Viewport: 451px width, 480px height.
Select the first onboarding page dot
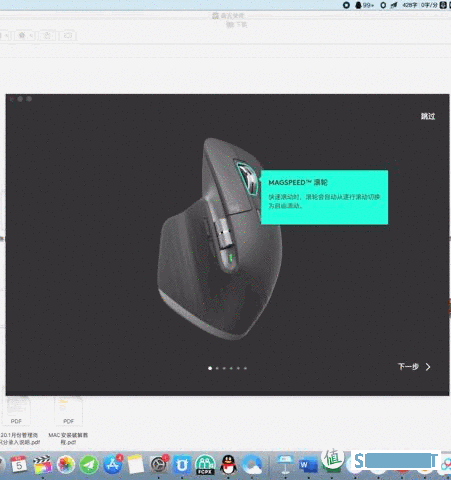pyautogui.click(x=210, y=368)
